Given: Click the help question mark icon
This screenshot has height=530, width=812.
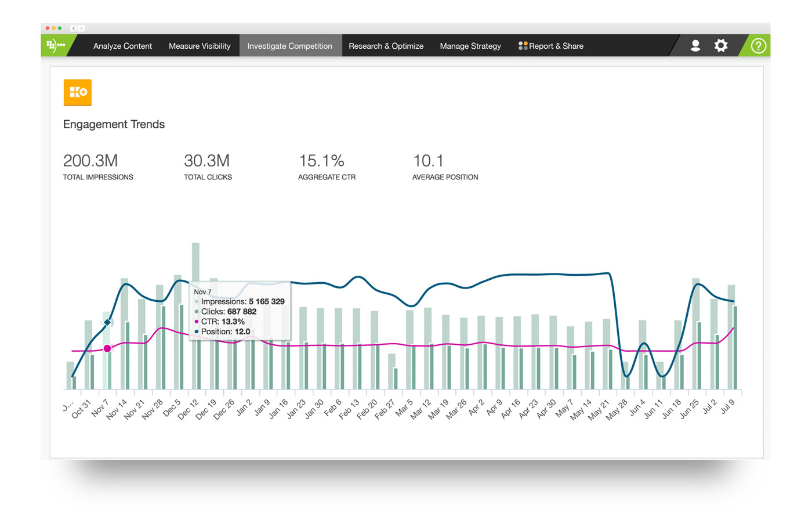Looking at the screenshot, I should (x=758, y=45).
